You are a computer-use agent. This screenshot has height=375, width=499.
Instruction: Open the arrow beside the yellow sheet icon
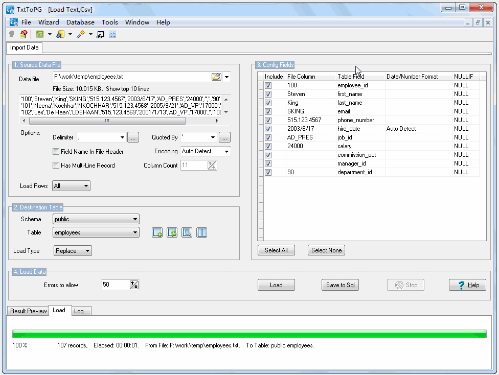coord(70,34)
